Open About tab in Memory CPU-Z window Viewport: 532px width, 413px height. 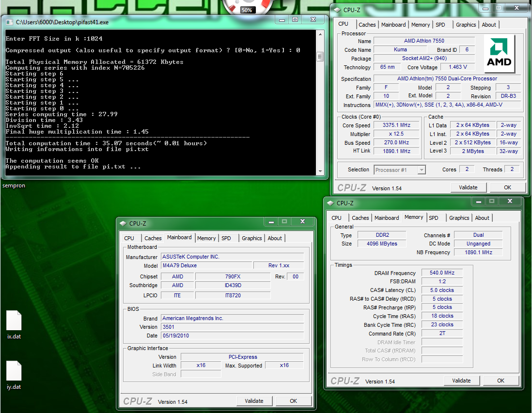[x=482, y=218]
